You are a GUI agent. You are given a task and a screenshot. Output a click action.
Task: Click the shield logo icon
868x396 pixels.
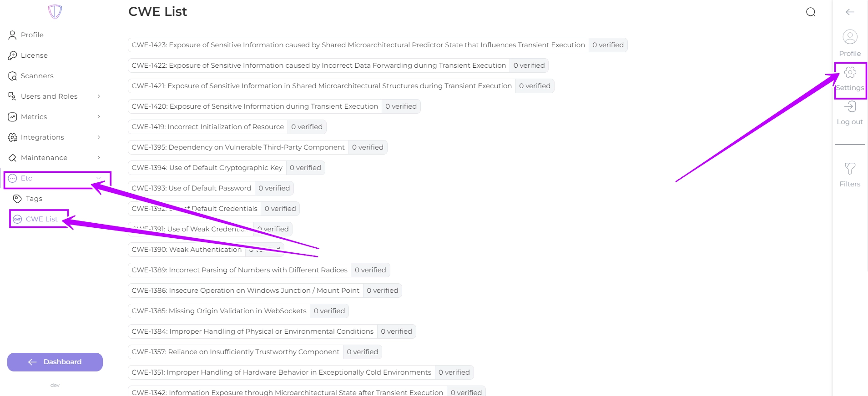[x=55, y=11]
